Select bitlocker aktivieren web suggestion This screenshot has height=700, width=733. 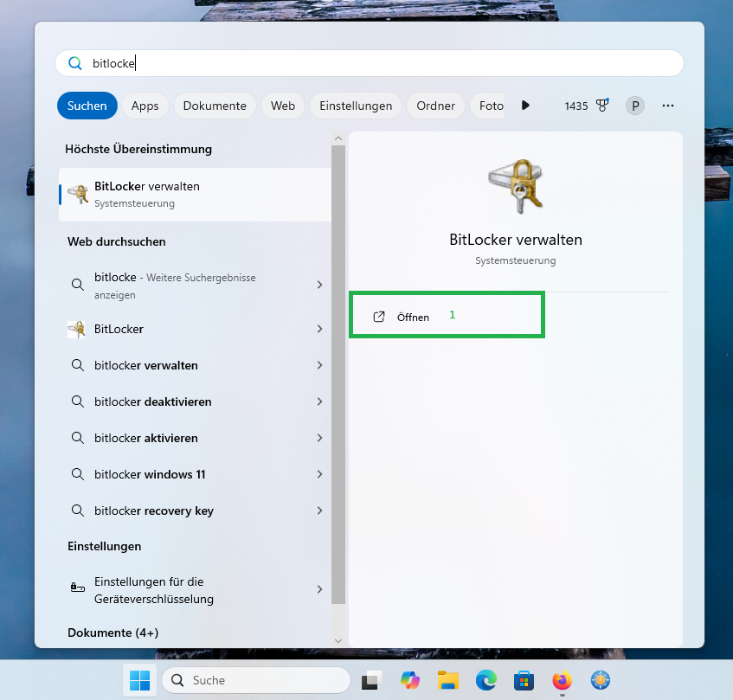tap(195, 439)
